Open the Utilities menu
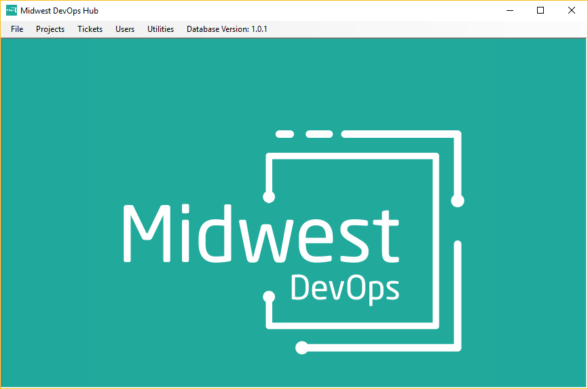 pyautogui.click(x=160, y=29)
